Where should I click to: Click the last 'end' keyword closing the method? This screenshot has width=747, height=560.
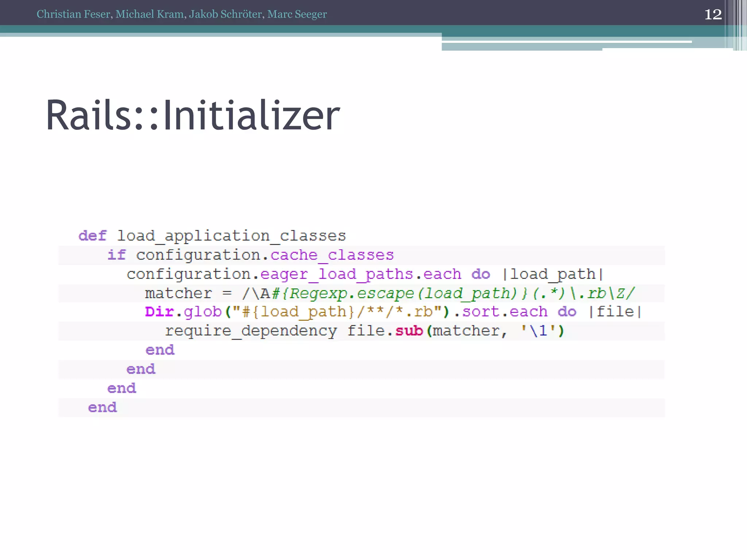pos(102,407)
